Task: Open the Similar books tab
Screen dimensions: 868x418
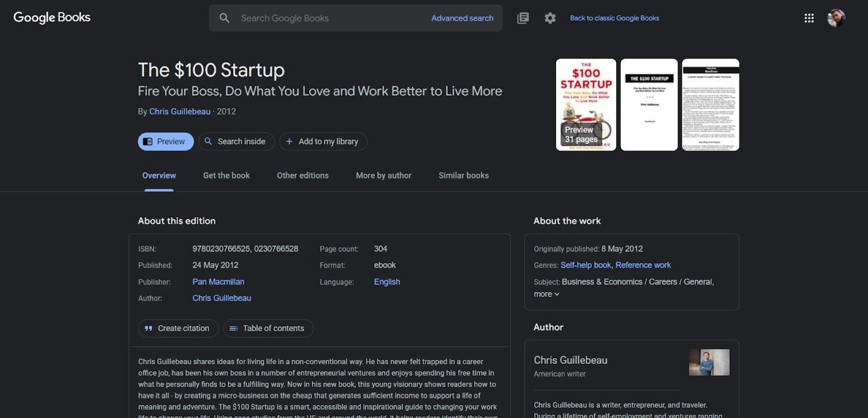Action: pos(463,176)
